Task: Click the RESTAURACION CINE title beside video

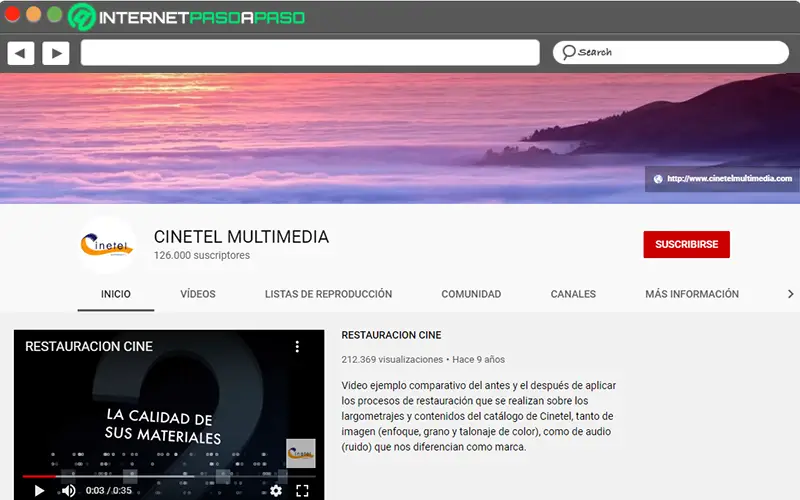Action: coord(391,335)
